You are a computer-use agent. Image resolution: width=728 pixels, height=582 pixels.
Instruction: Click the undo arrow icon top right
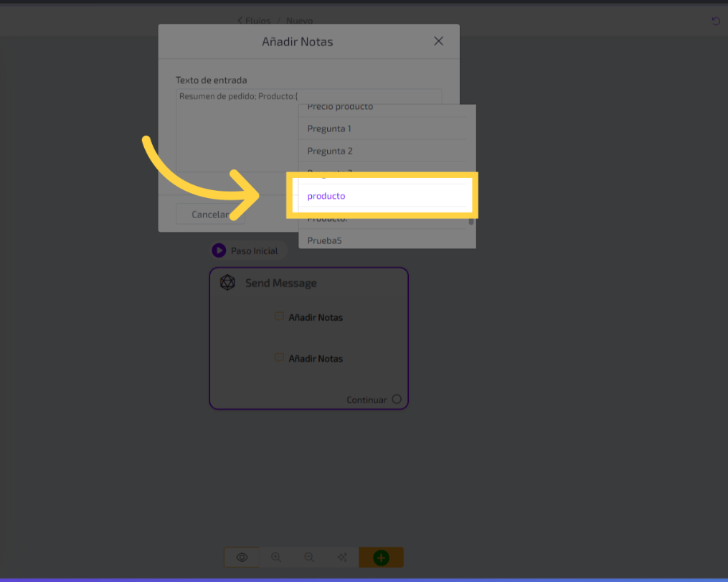pos(715,22)
